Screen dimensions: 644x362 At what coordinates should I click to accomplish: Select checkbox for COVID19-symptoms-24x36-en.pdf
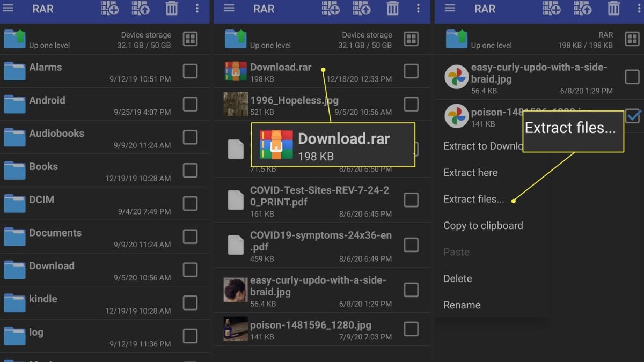pyautogui.click(x=411, y=245)
